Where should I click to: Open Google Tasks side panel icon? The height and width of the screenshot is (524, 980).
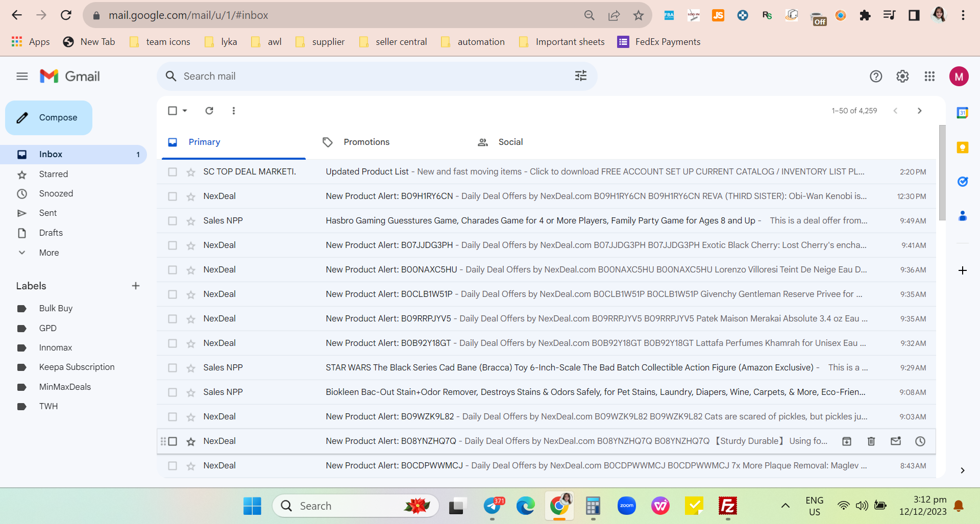coord(963,182)
